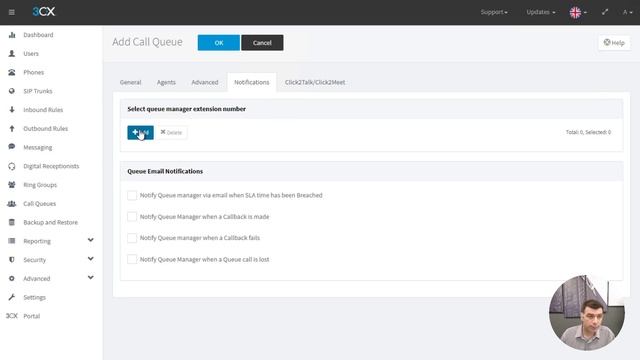Open the Help button
The height and width of the screenshot is (360, 640).
pyautogui.click(x=614, y=42)
